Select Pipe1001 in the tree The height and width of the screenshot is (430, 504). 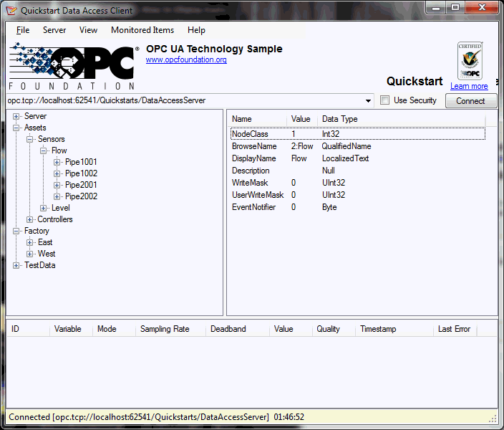click(81, 162)
